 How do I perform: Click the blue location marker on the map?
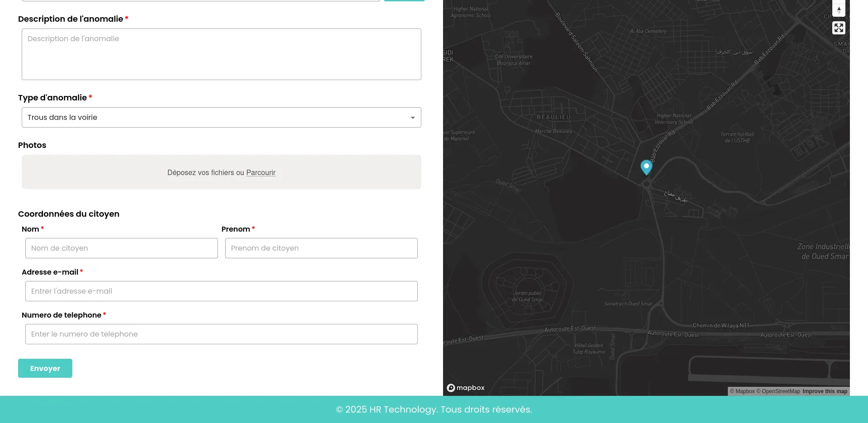click(x=646, y=167)
